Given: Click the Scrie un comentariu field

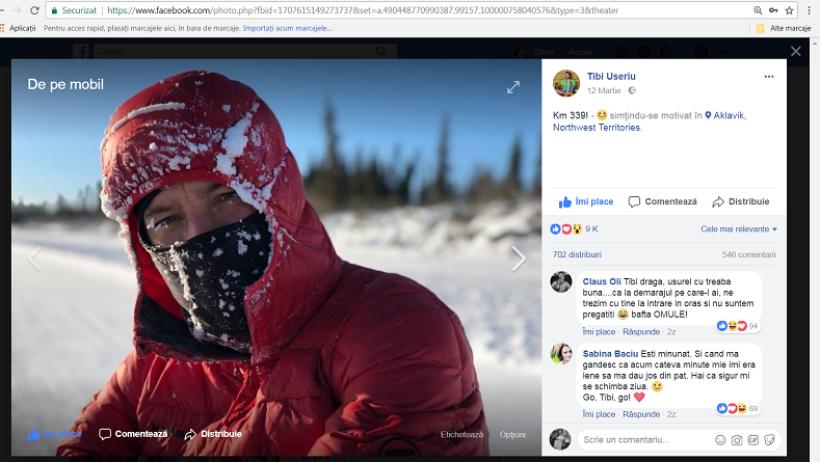Looking at the screenshot, I should [x=640, y=439].
